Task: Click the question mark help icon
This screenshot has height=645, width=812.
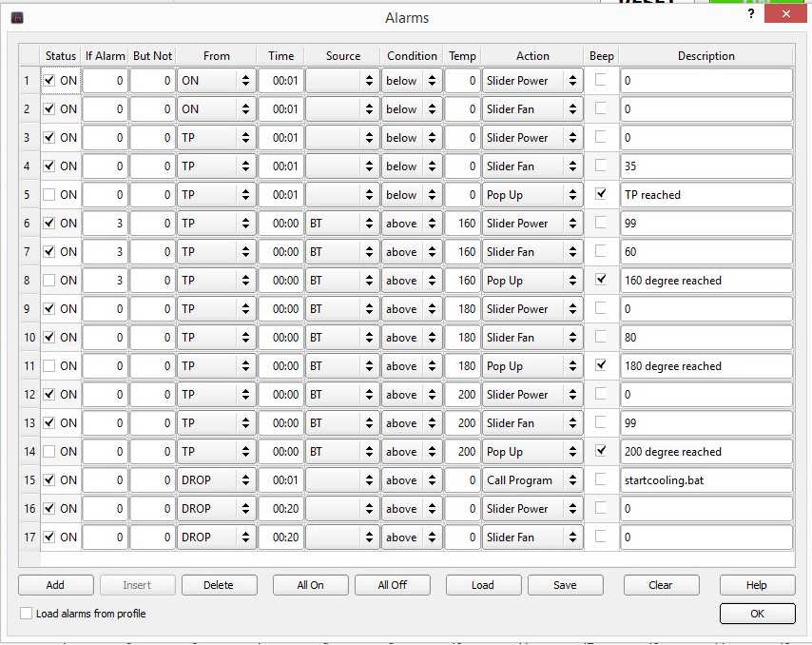Action: (x=751, y=15)
